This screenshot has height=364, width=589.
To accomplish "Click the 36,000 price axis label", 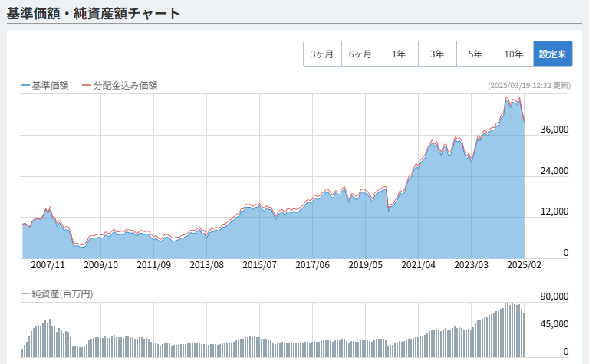I will point(554,130).
